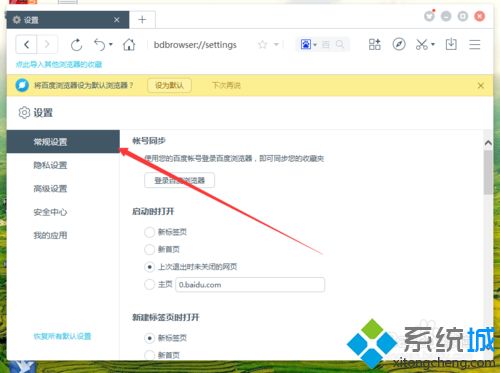Open the apps grid extensions icon

point(374,44)
